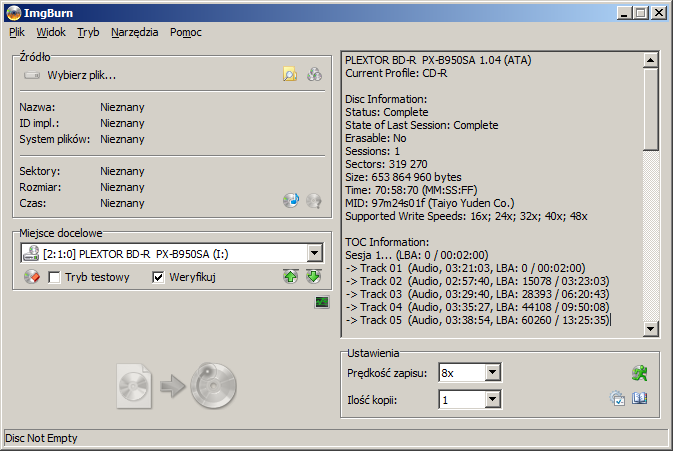Open the Plik menu

coord(17,32)
